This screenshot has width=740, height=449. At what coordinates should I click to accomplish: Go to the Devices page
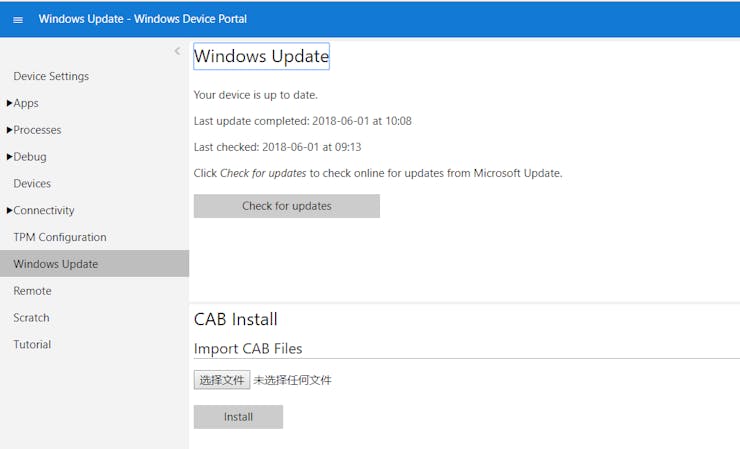point(32,184)
